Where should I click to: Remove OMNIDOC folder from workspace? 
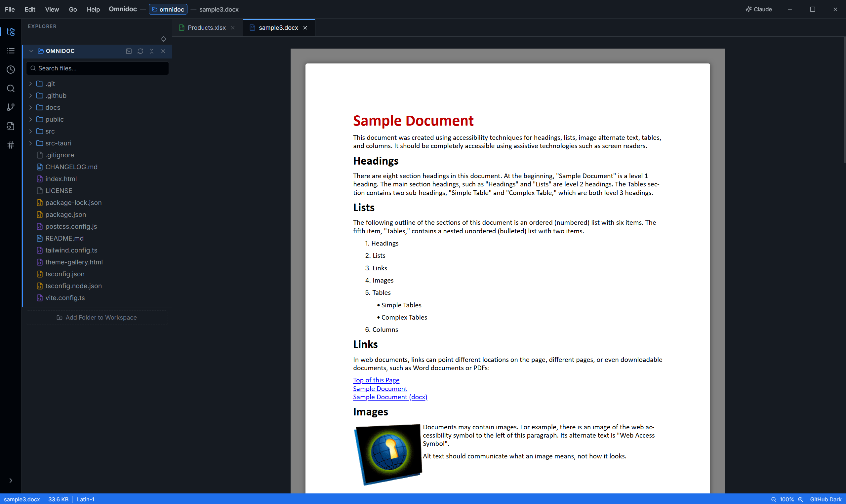[163, 51]
